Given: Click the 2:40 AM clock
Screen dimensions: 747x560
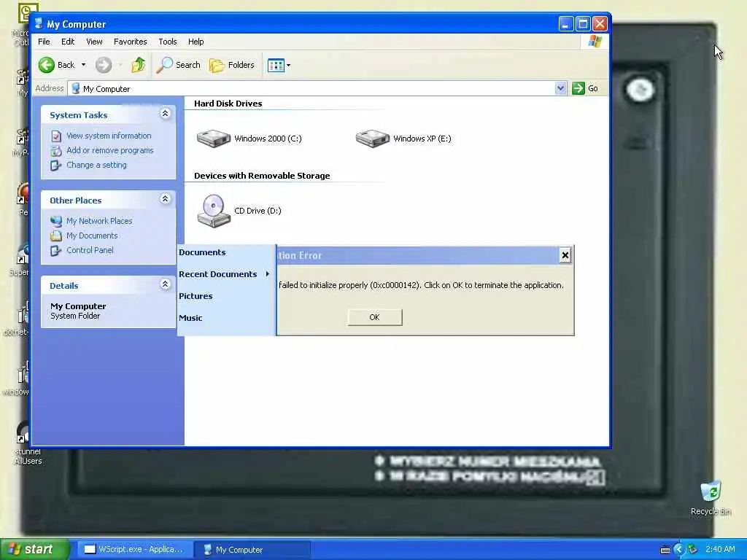Looking at the screenshot, I should 720,549.
